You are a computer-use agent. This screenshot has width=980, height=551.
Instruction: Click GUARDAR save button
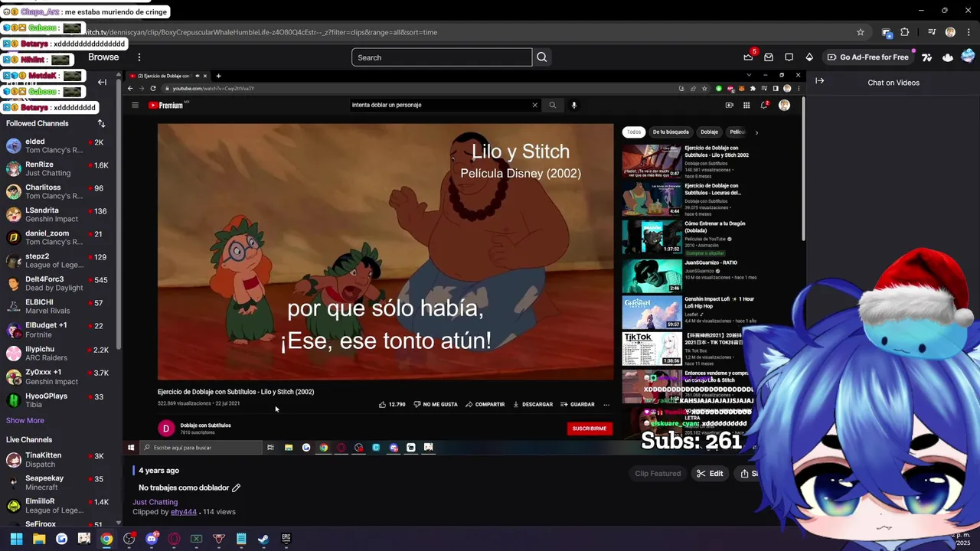(x=577, y=404)
